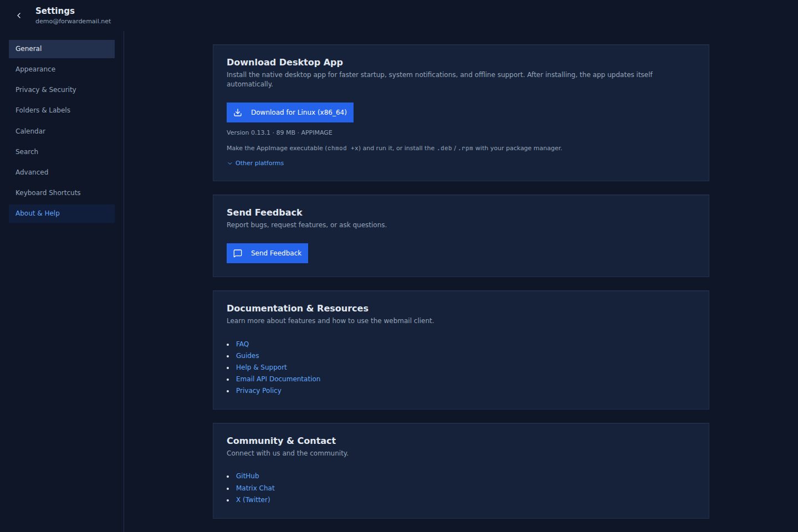798x532 pixels.
Task: Go to the Search settings section
Action: pos(62,152)
